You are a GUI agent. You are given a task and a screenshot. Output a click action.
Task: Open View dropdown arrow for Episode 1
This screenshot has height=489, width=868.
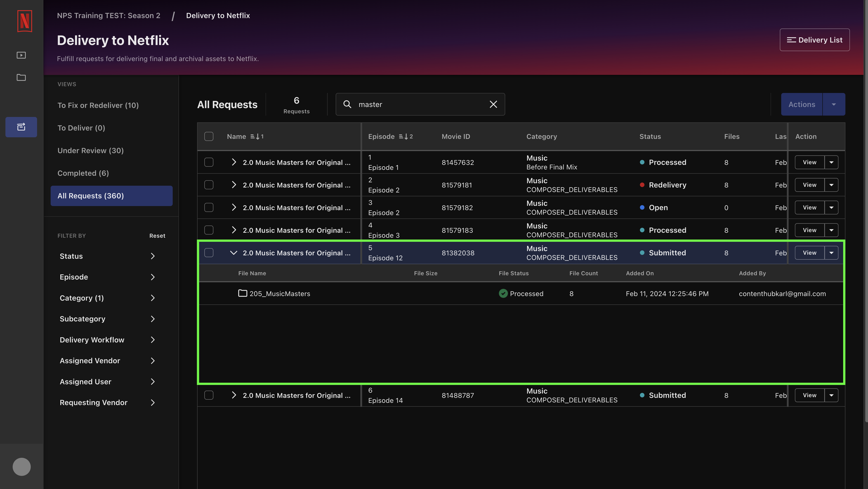tap(831, 162)
